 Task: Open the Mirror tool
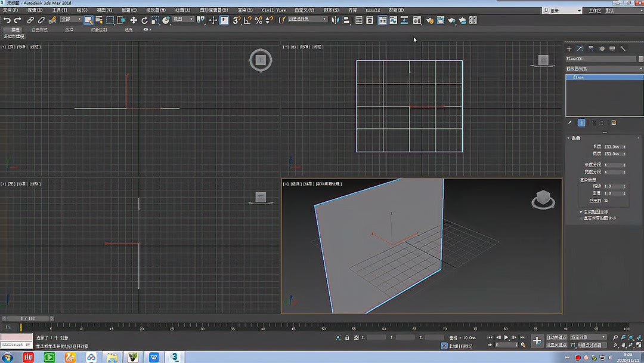(x=336, y=20)
